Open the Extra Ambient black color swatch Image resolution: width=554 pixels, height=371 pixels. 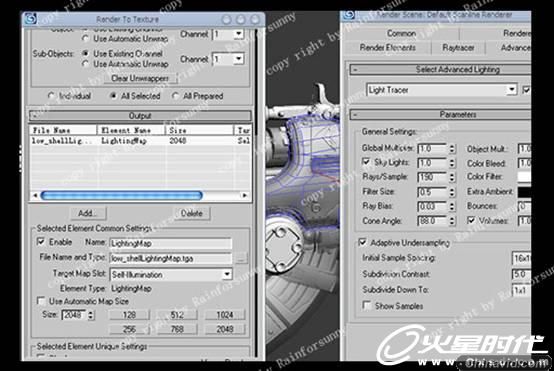click(524, 192)
